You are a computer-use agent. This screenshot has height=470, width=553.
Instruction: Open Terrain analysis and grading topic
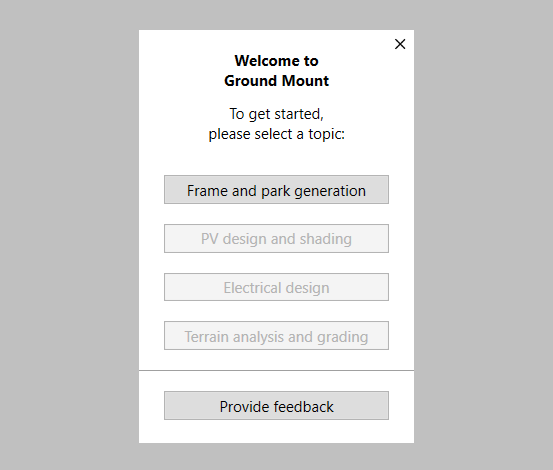[x=276, y=336]
